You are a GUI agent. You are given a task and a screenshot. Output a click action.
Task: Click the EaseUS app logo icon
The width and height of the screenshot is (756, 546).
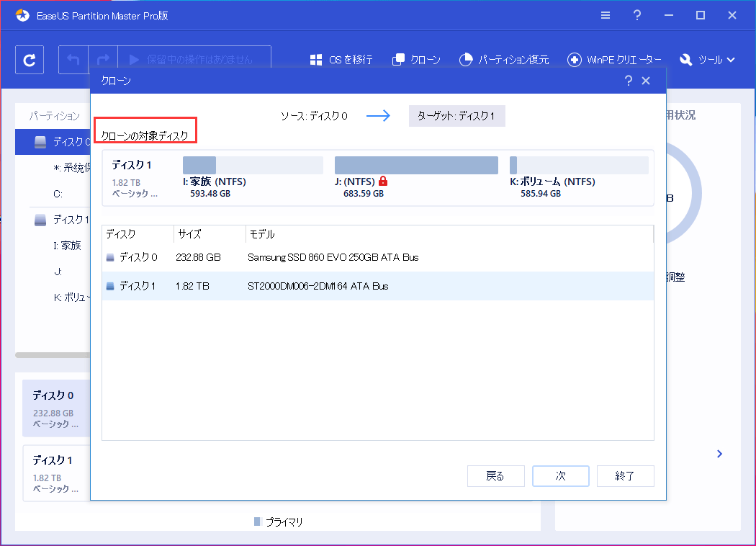tap(22, 15)
